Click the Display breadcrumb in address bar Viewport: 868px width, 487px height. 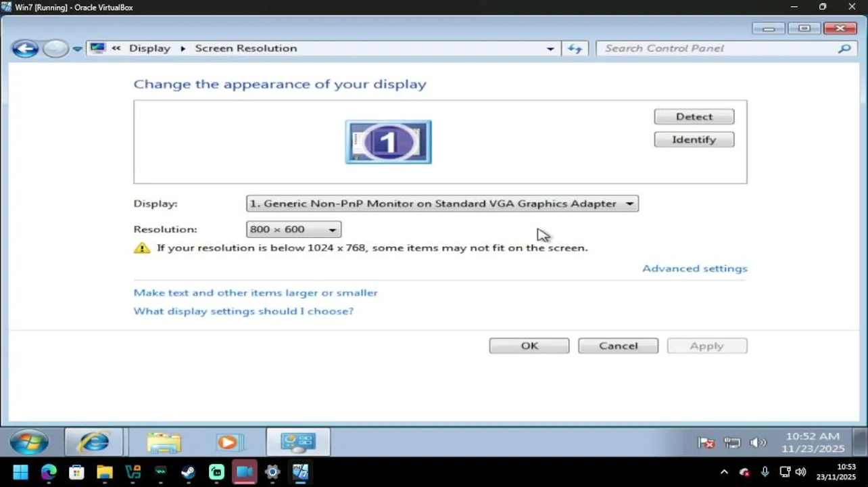click(149, 49)
